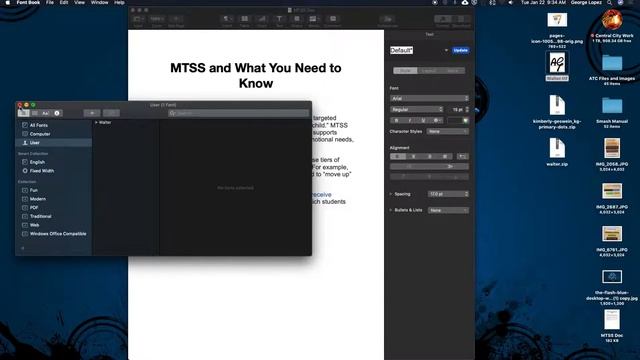The width and height of the screenshot is (640, 360).
Task: Click Add Page in Pages toolbar
Action: [176, 20]
